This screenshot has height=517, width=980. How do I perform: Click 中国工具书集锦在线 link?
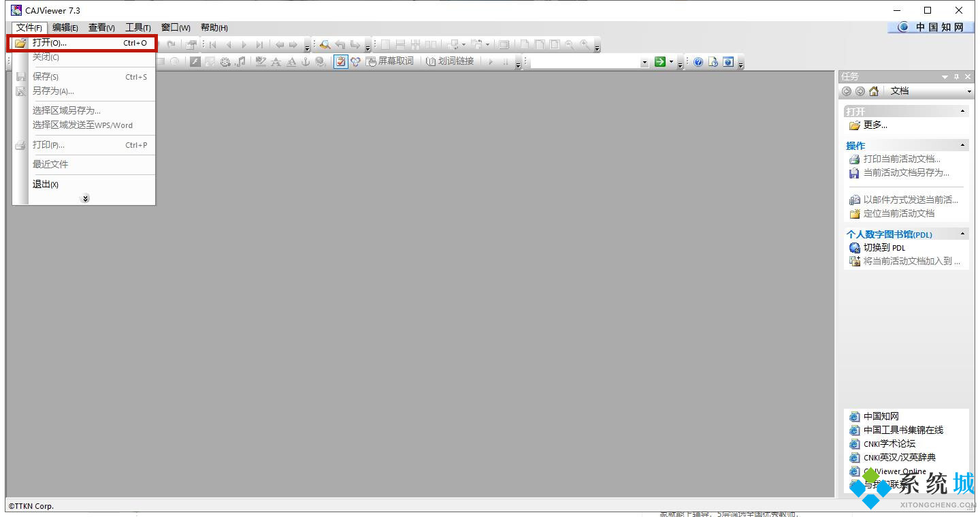click(903, 430)
